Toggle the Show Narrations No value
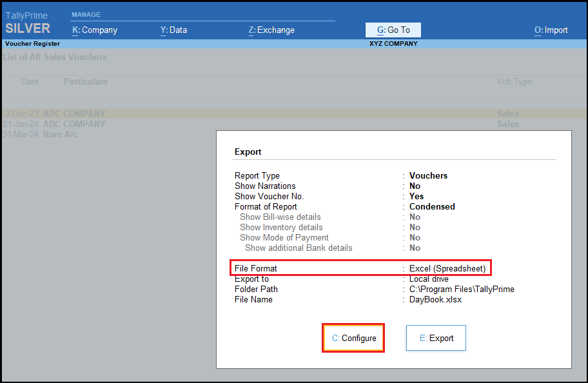This screenshot has width=588, height=383. [x=415, y=186]
